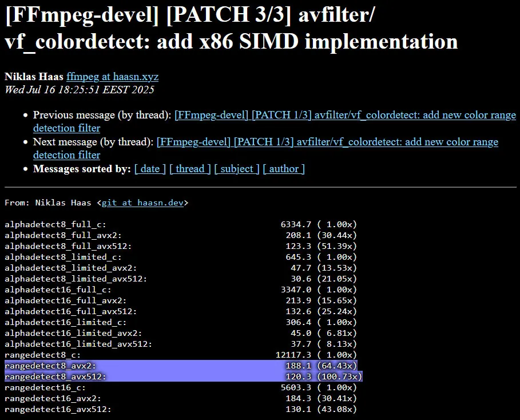
Task: Click the Niklas Haas author name
Action: [34, 77]
